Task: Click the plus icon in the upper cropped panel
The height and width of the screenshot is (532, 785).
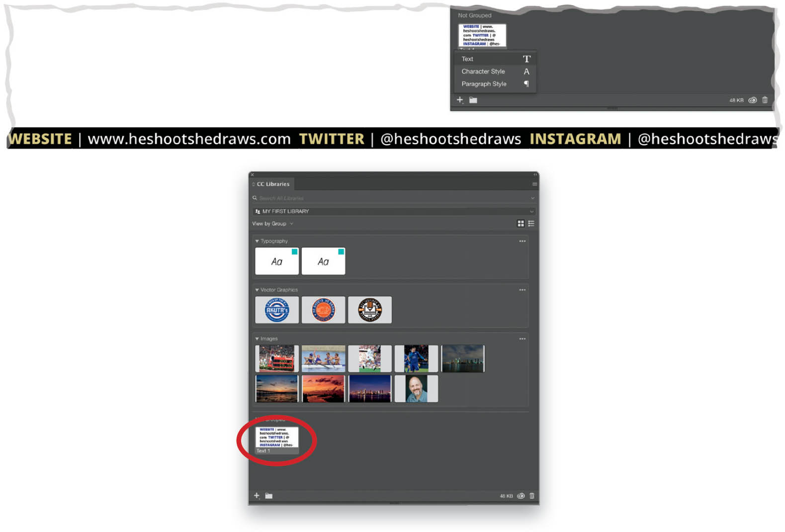Action: tap(460, 100)
